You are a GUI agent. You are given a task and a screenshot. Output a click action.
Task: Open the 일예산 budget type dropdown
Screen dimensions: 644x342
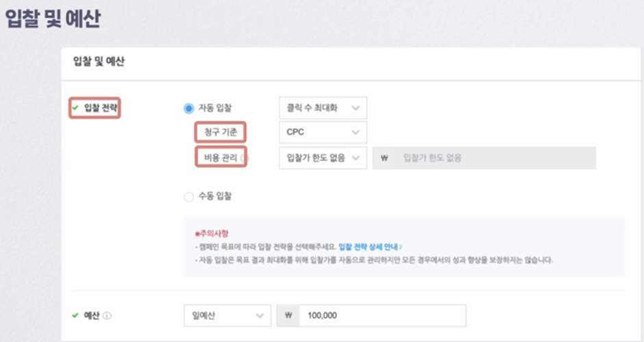pos(227,316)
